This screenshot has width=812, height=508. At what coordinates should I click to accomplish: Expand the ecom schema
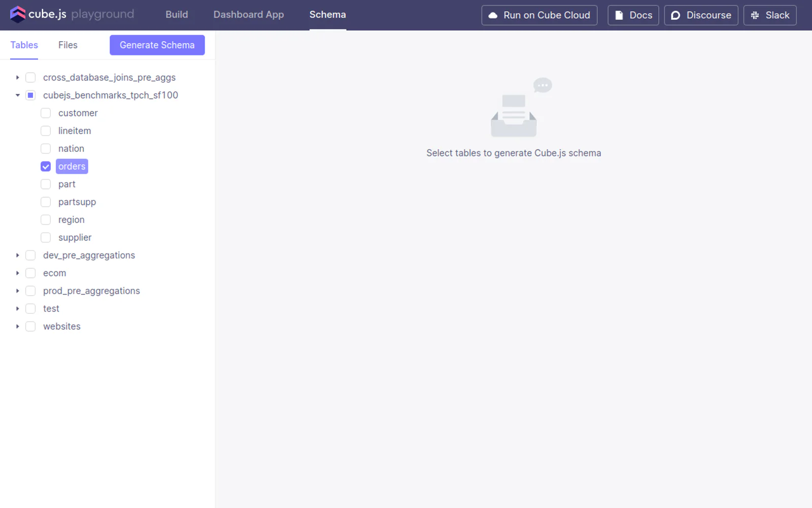click(17, 273)
